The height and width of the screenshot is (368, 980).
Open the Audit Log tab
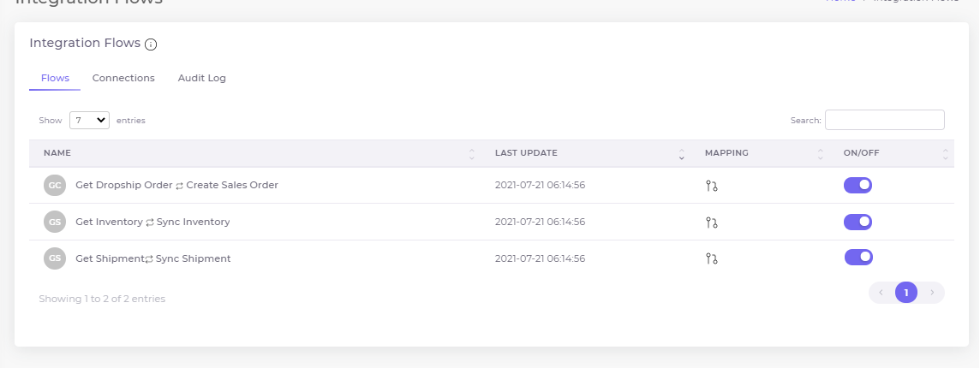(x=201, y=78)
